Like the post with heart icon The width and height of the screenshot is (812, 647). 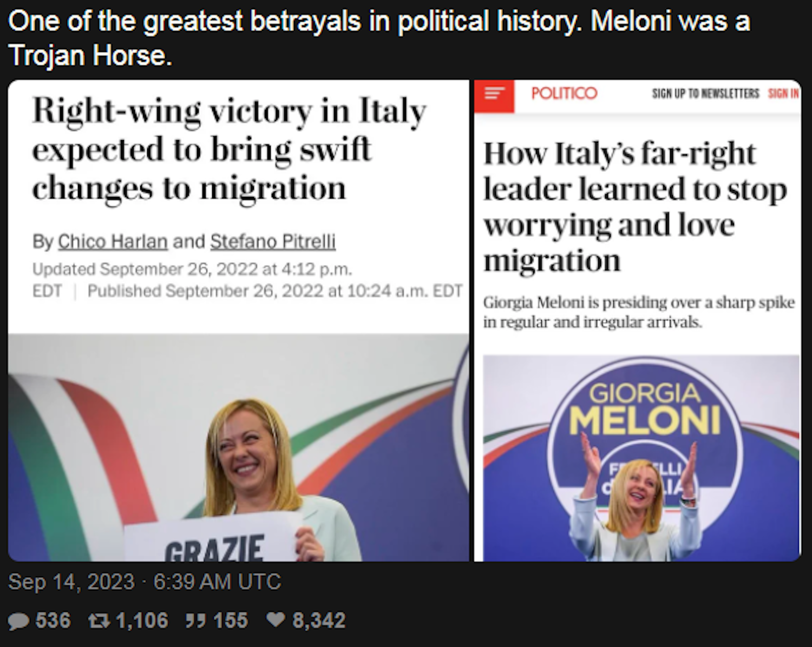tap(276, 619)
